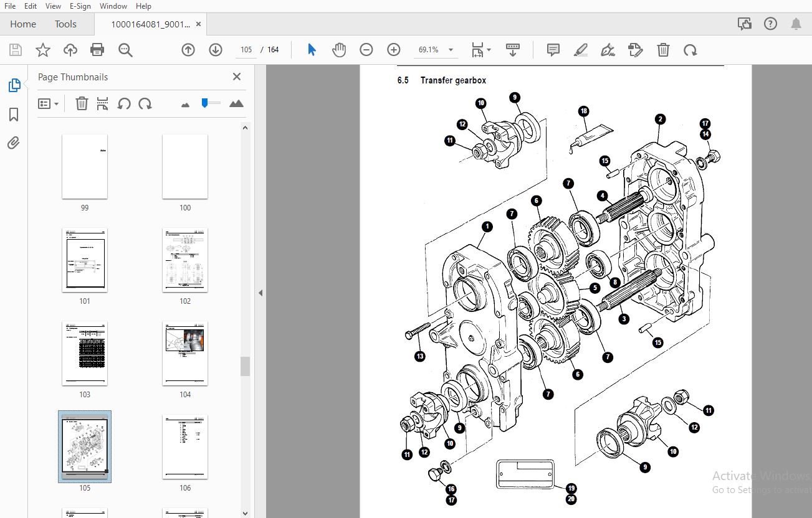Select the page 99 thumbnail

(85, 167)
